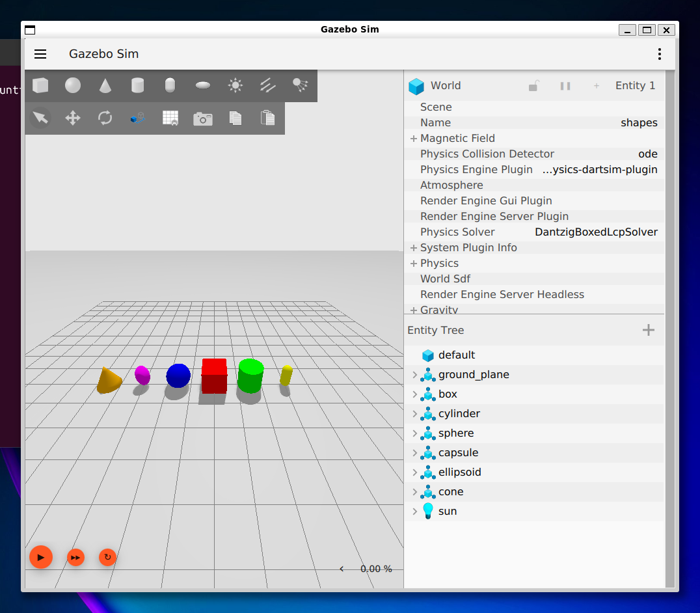Open the snap settings tool
The height and width of the screenshot is (613, 700).
point(137,118)
